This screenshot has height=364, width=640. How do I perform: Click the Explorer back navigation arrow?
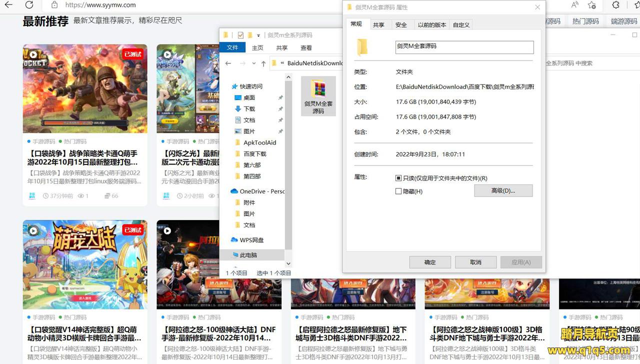(228, 63)
